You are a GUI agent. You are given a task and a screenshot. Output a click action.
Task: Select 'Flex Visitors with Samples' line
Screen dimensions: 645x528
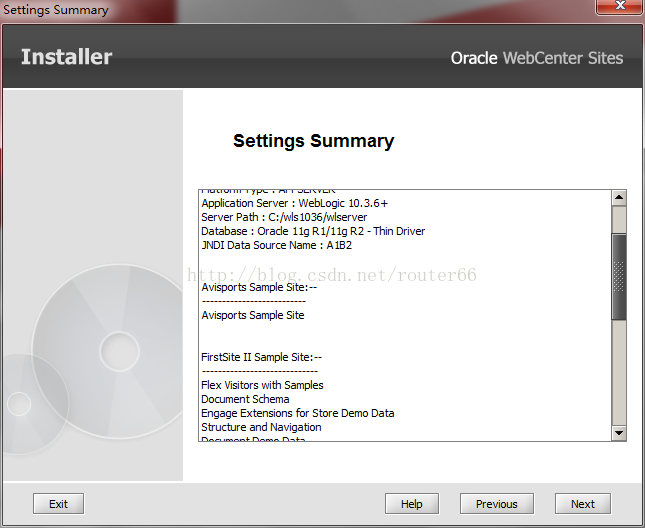click(262, 385)
